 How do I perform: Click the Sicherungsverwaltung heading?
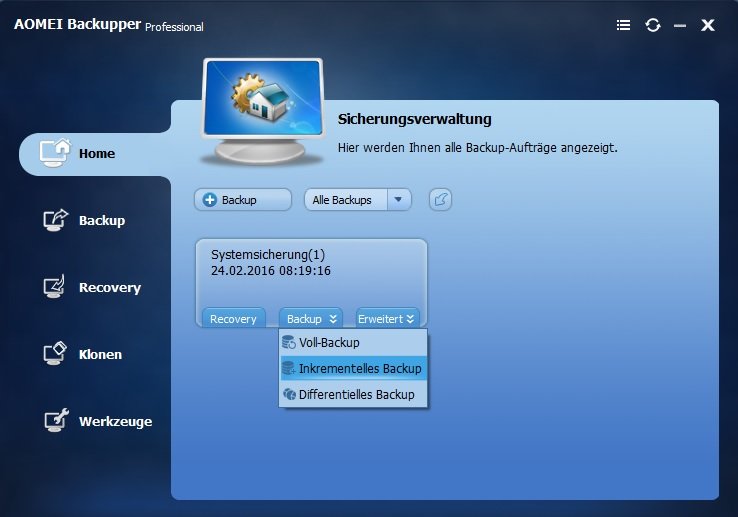(x=414, y=119)
